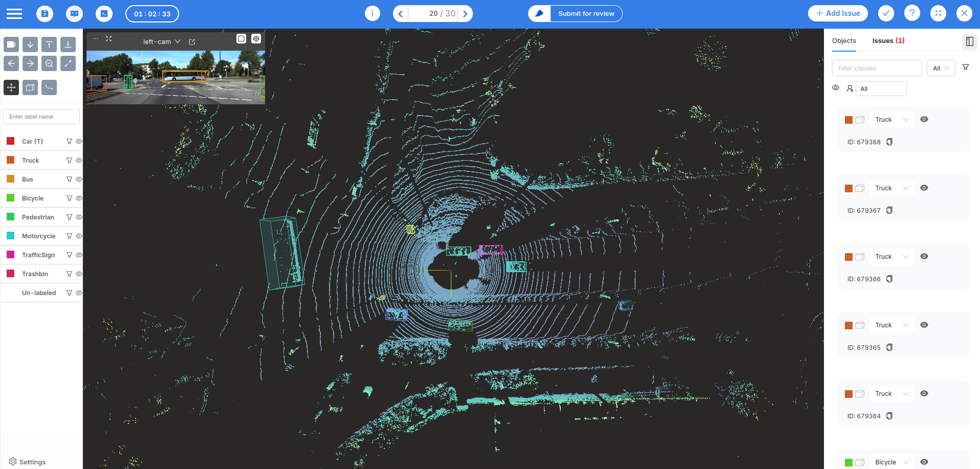Click the right arrow view tool
The width and height of the screenshot is (980, 469).
(30, 63)
